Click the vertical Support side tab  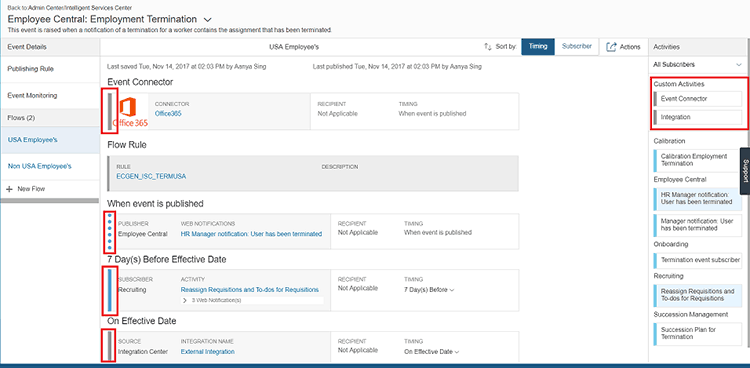(745, 171)
